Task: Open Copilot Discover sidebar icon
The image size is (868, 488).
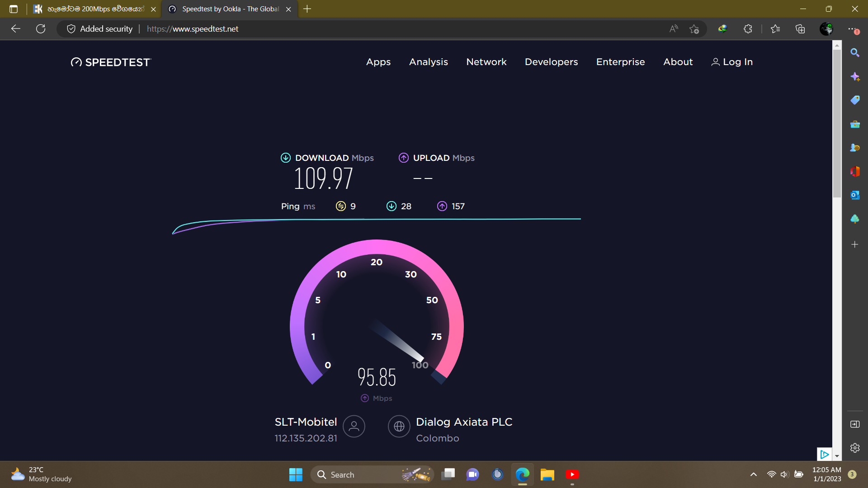Action: 855,76
